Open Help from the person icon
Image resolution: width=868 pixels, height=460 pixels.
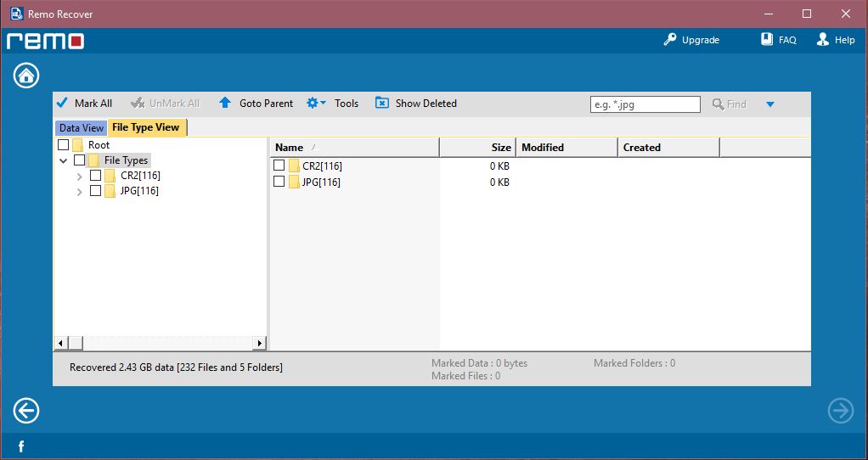tap(822, 40)
